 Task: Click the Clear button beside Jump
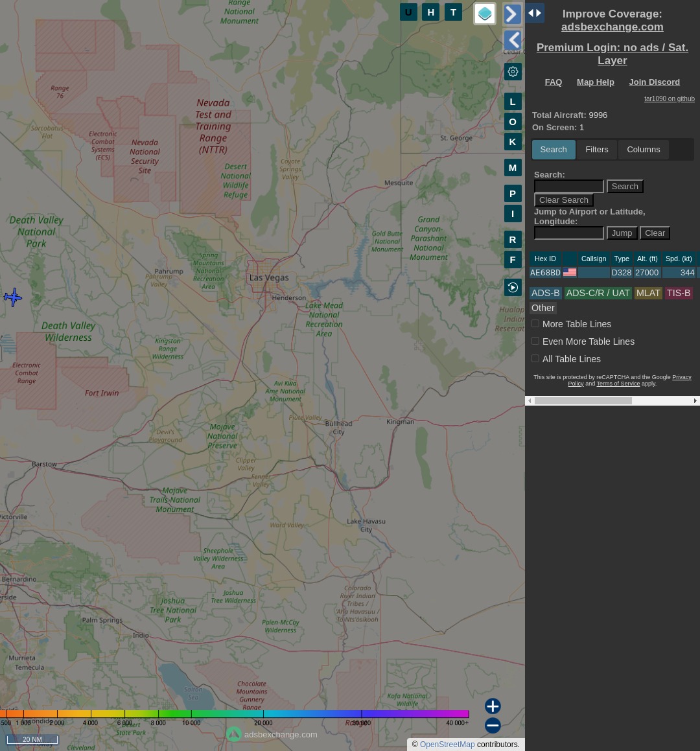click(x=655, y=233)
